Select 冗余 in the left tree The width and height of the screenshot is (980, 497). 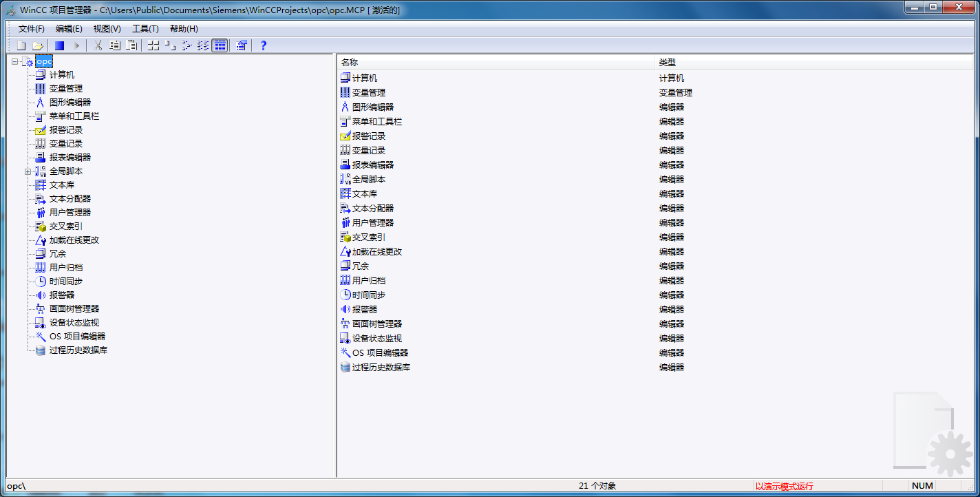pos(58,254)
